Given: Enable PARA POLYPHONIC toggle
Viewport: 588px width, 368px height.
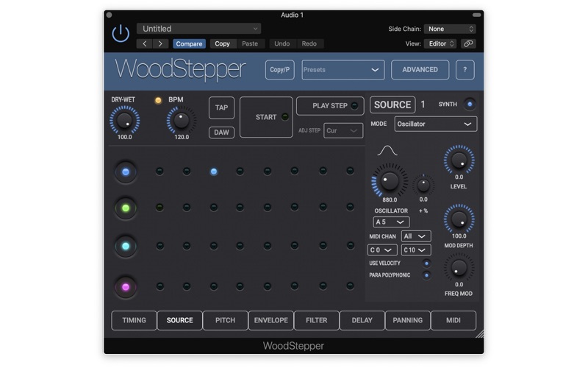Looking at the screenshot, I should tap(426, 275).
